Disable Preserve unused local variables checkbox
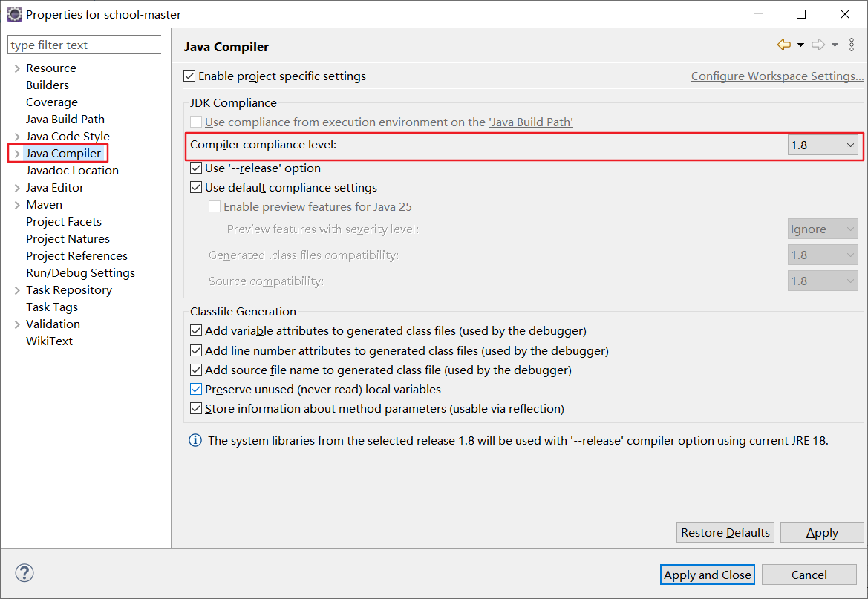 [197, 390]
